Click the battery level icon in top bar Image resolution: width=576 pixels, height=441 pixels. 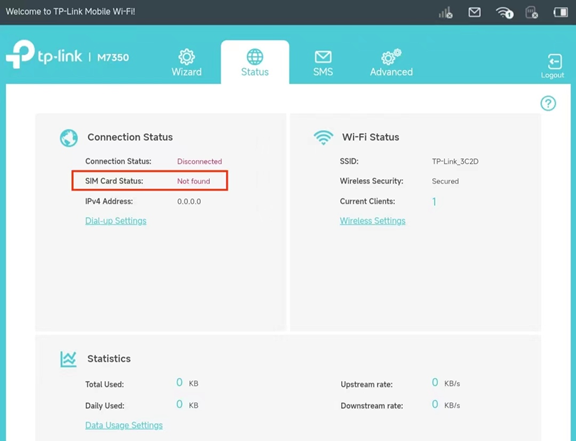[561, 12]
